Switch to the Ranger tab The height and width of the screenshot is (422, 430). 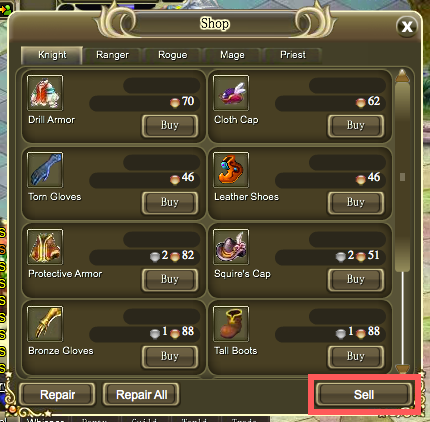coord(112,55)
